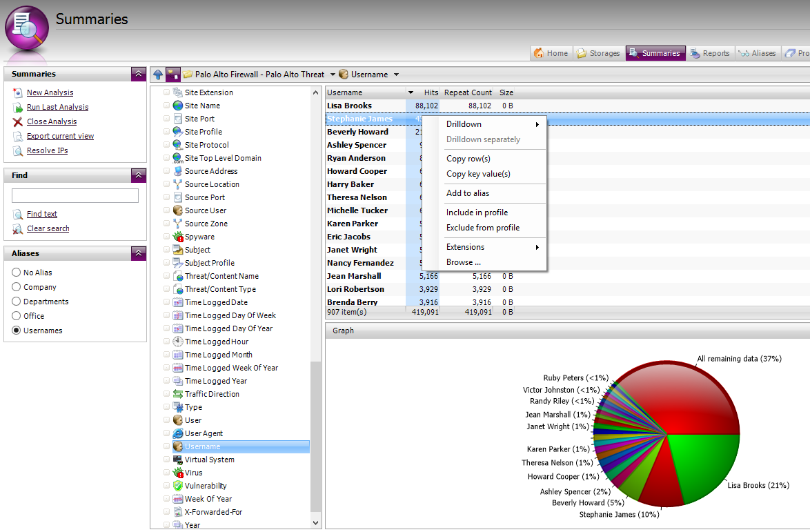Click the Clear search icon
Viewport: 810px width, 532px height.
18,228
